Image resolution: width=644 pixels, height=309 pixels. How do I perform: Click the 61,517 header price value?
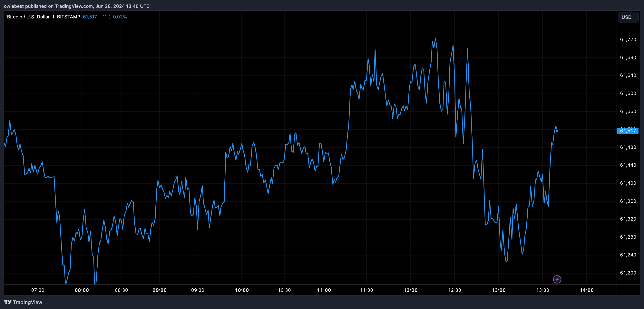90,17
